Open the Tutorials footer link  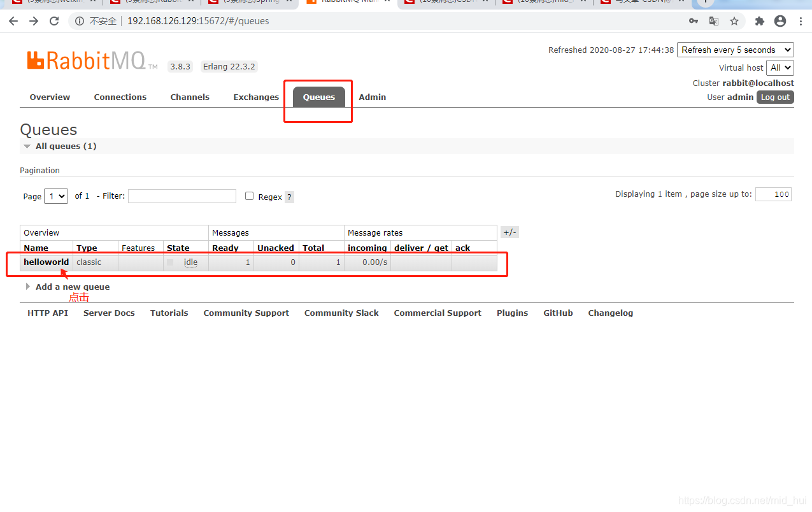click(169, 313)
